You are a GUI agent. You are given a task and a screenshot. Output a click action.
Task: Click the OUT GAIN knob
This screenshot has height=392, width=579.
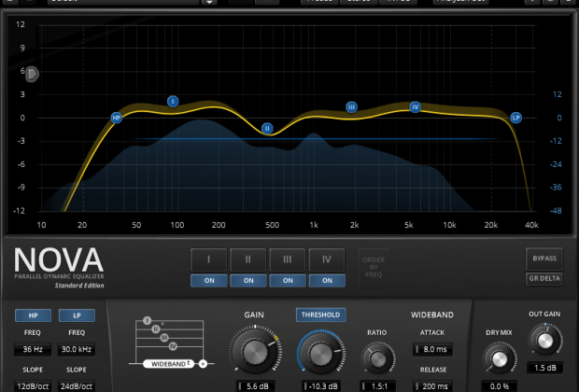point(545,341)
